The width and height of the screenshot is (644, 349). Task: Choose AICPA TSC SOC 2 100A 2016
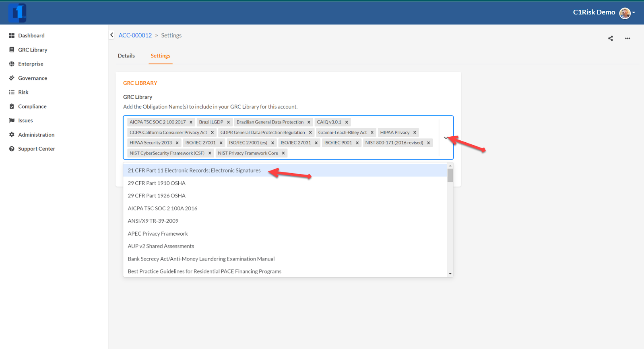[285, 208]
